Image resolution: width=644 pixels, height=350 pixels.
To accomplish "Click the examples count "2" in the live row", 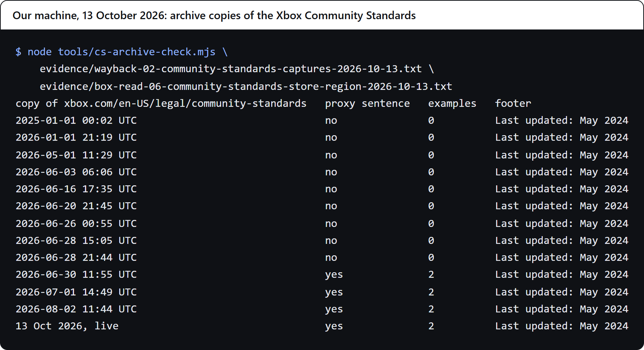I will (431, 326).
